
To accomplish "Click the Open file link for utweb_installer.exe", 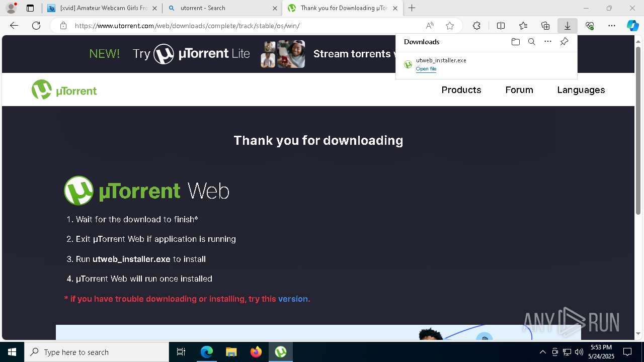I will (426, 69).
